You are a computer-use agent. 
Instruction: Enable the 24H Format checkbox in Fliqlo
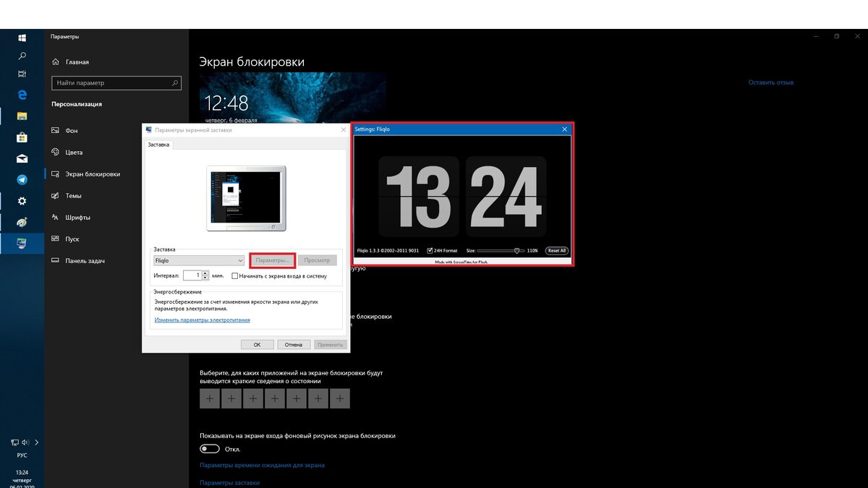point(431,250)
